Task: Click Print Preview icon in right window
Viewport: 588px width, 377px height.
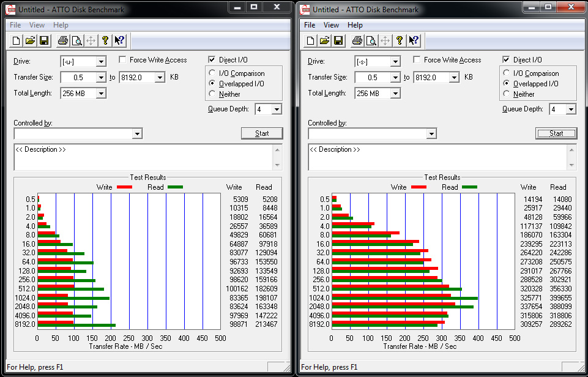Action: (x=371, y=40)
